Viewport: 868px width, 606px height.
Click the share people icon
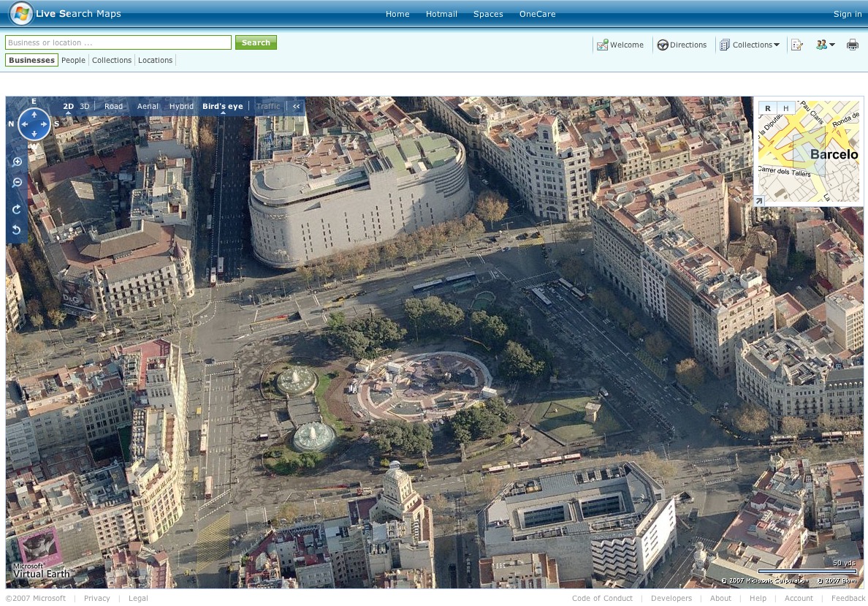[821, 45]
